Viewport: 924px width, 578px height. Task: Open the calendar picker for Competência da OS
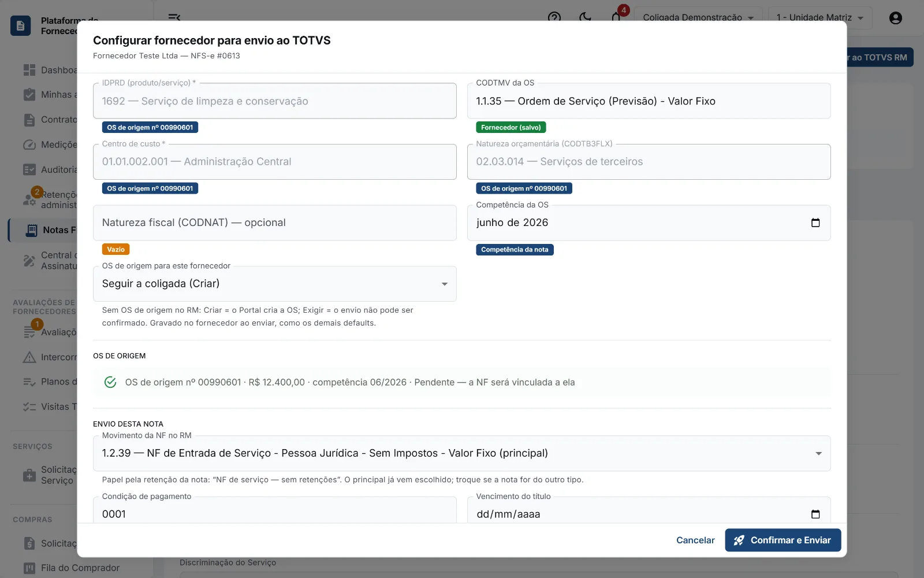(x=815, y=223)
